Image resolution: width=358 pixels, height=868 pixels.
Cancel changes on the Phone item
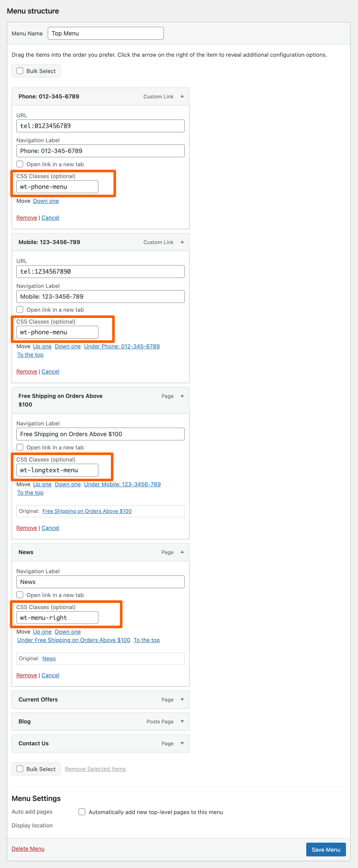(50, 218)
